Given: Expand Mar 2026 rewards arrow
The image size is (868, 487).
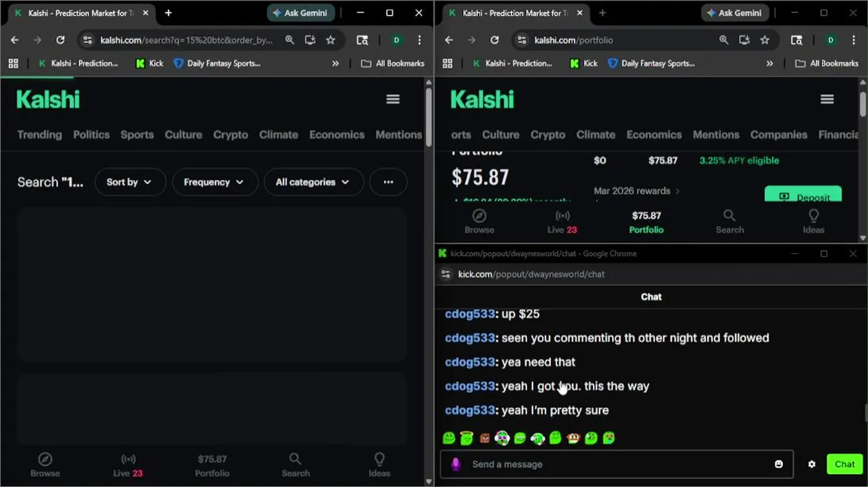Looking at the screenshot, I should (677, 191).
